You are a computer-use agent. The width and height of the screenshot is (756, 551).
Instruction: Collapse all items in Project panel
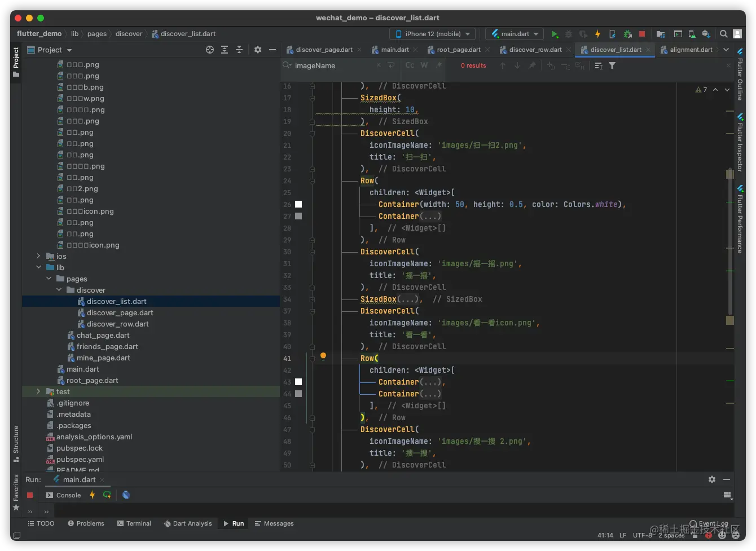coord(239,50)
